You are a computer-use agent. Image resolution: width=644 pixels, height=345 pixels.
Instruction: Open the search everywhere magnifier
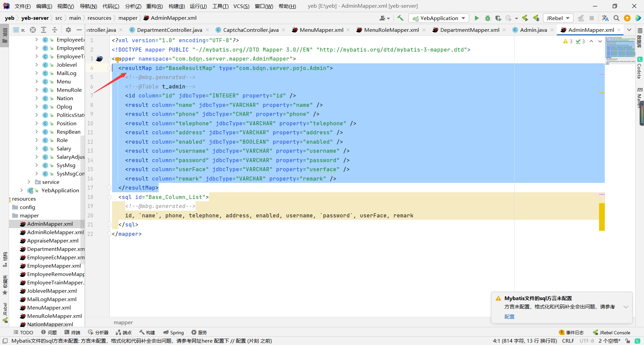(x=616, y=18)
